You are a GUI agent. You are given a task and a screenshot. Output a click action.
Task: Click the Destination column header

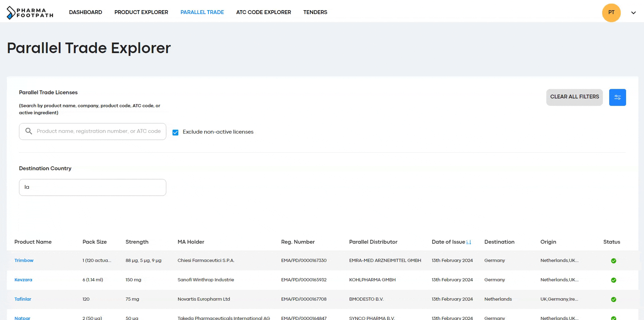point(499,242)
